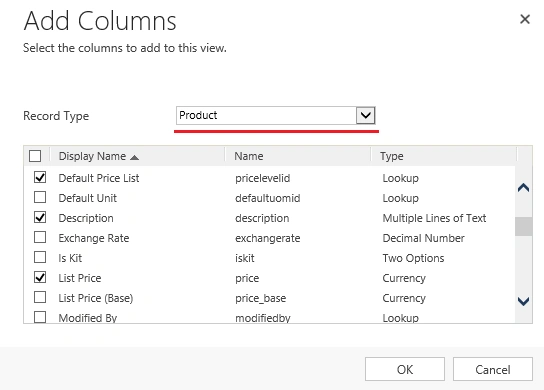Uncheck the Default Price List checkbox

pyautogui.click(x=40, y=177)
